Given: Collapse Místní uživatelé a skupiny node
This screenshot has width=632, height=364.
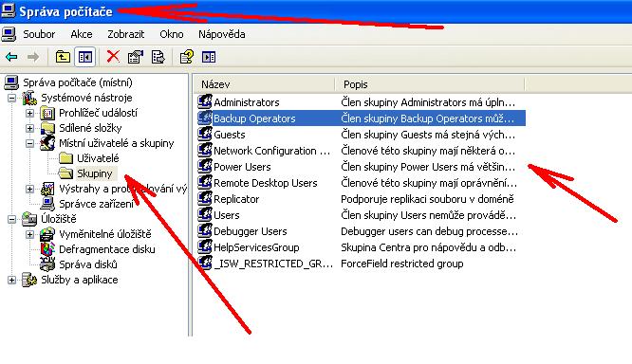Looking at the screenshot, I should [29, 143].
